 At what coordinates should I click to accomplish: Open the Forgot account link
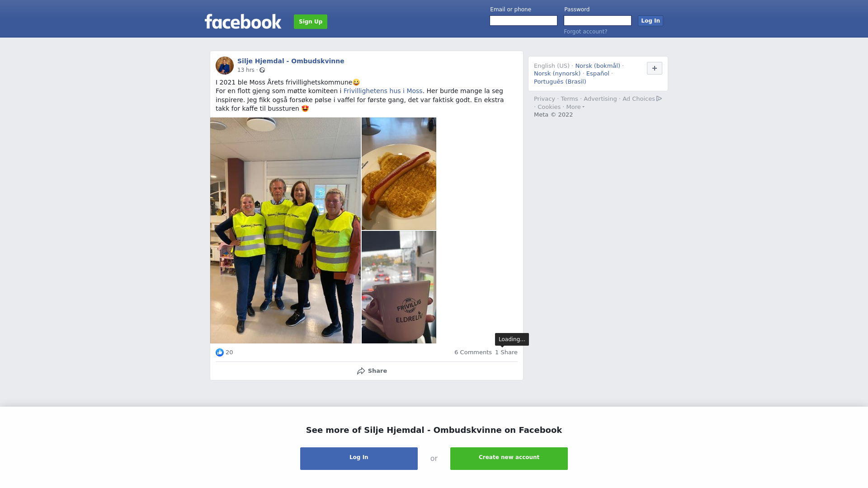tap(585, 32)
